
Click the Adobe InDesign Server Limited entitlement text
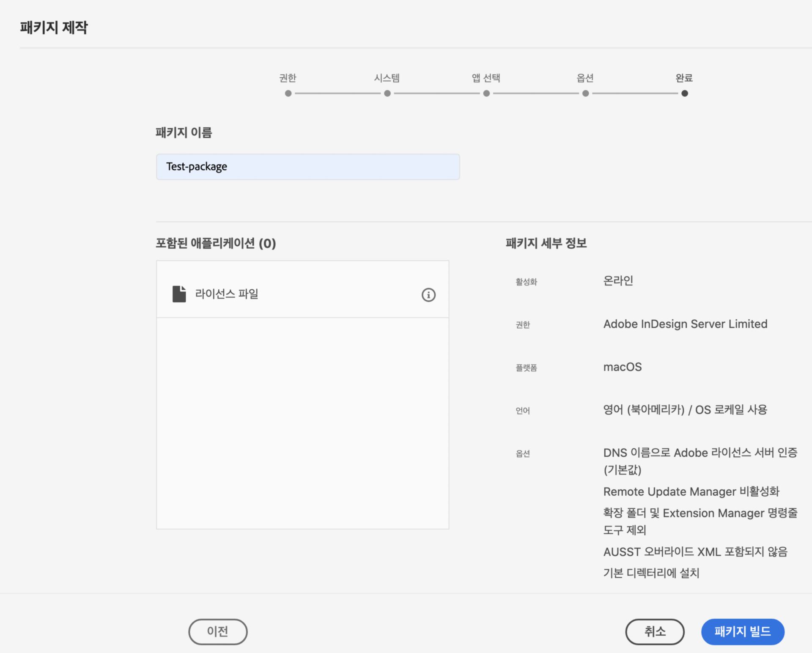click(x=685, y=324)
